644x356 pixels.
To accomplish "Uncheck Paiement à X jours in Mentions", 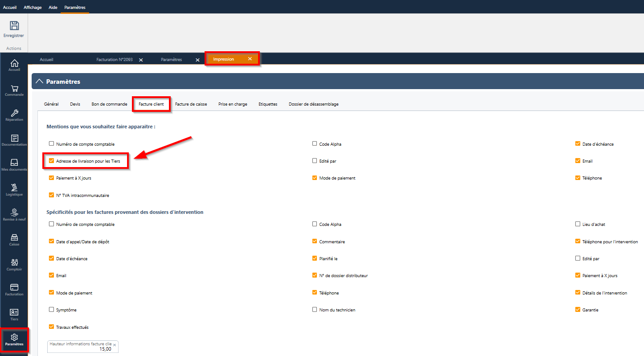I will [52, 178].
